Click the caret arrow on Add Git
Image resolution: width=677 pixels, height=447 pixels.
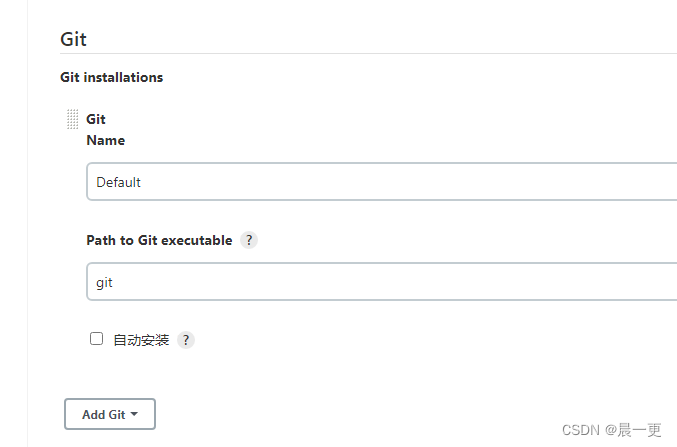click(134, 414)
